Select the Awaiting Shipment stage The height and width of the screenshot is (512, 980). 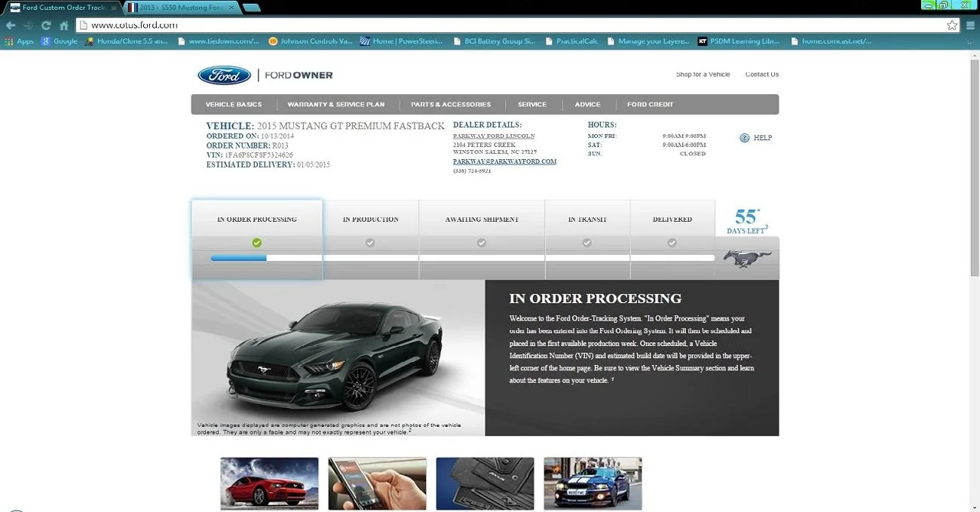click(x=482, y=240)
